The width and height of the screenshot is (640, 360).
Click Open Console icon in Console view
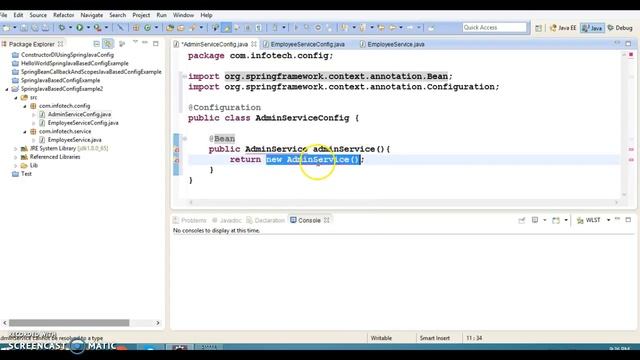(x=556, y=220)
